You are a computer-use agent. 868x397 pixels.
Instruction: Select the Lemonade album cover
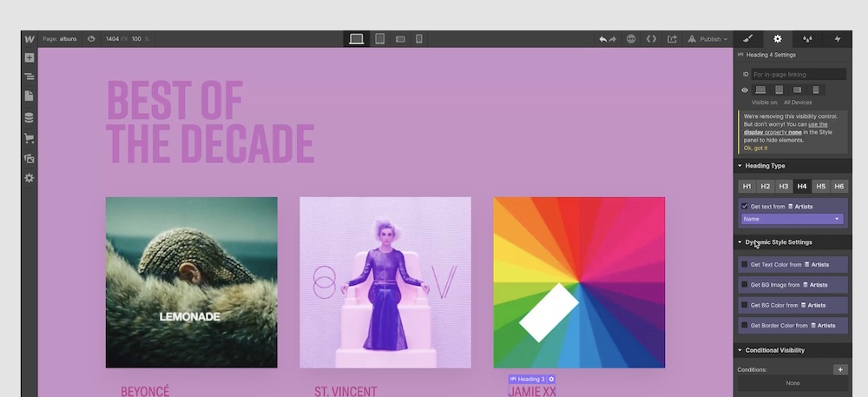click(x=192, y=282)
